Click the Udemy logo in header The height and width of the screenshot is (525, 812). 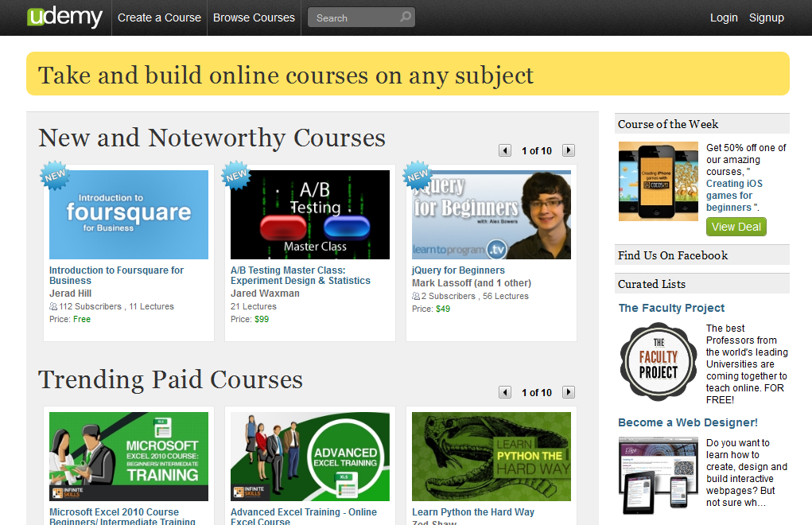65,17
